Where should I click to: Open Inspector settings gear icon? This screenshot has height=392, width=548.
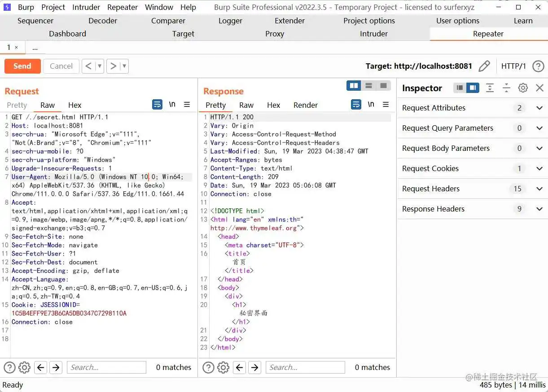pyautogui.click(x=523, y=88)
